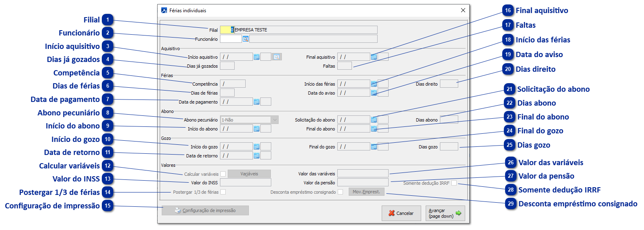Click the Cancelar button
The height and width of the screenshot is (230, 644).
pyautogui.click(x=401, y=213)
